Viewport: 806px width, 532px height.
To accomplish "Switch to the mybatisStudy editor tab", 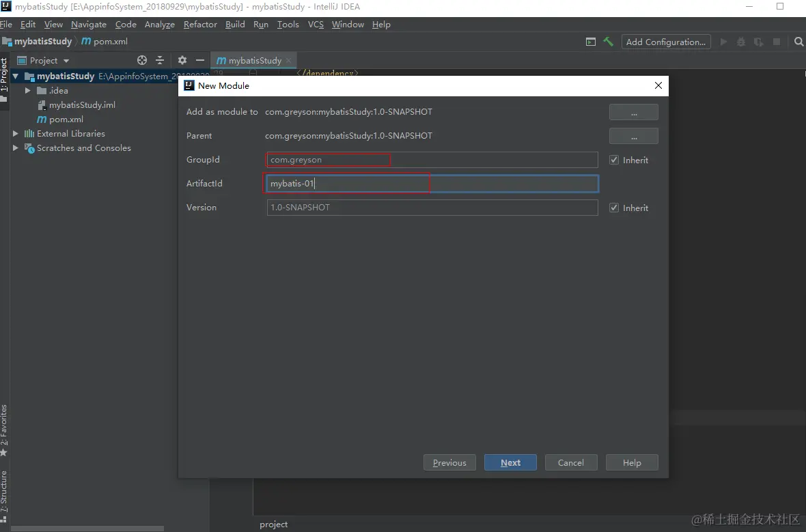I will (x=254, y=60).
